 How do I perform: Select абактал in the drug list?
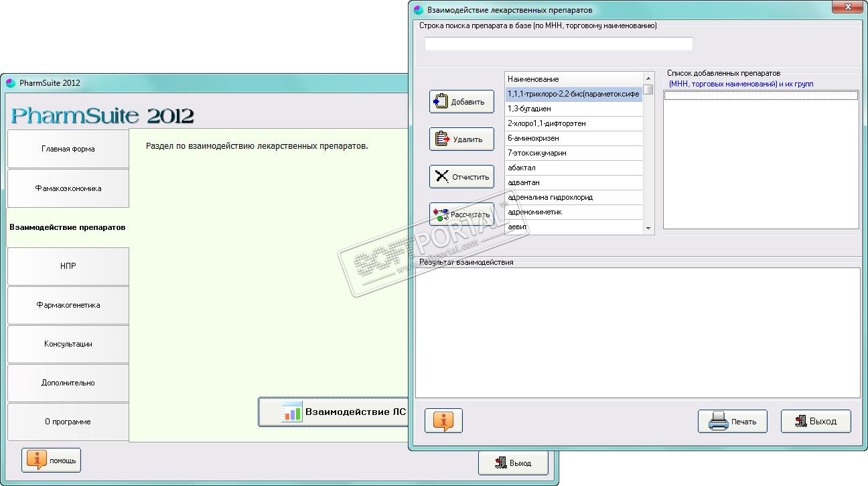pos(574,168)
